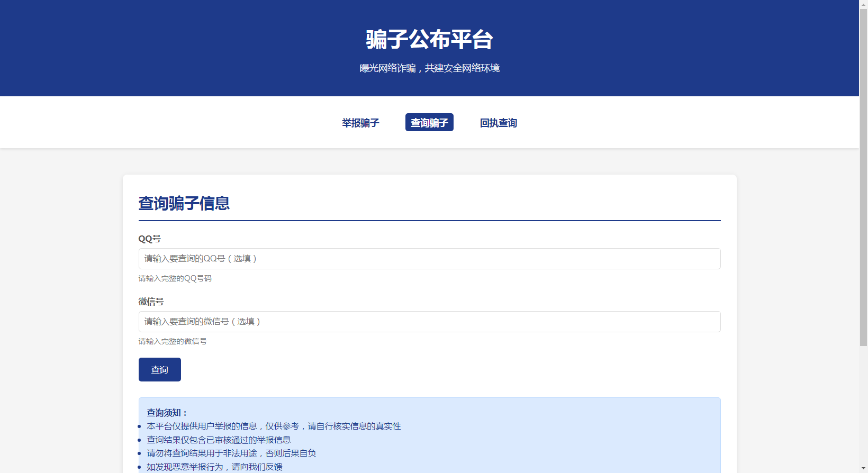Click the QQ号 field label

pyautogui.click(x=149, y=239)
